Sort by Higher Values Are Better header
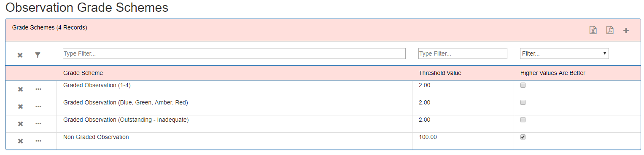Image resolution: width=644 pixels, height=155 pixels. 553,73
